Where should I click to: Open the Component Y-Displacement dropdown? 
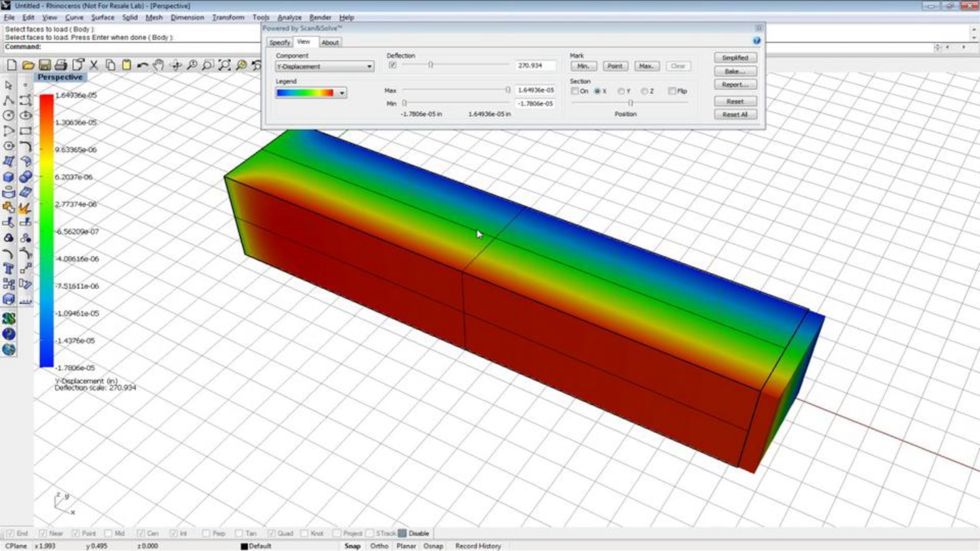[324, 66]
